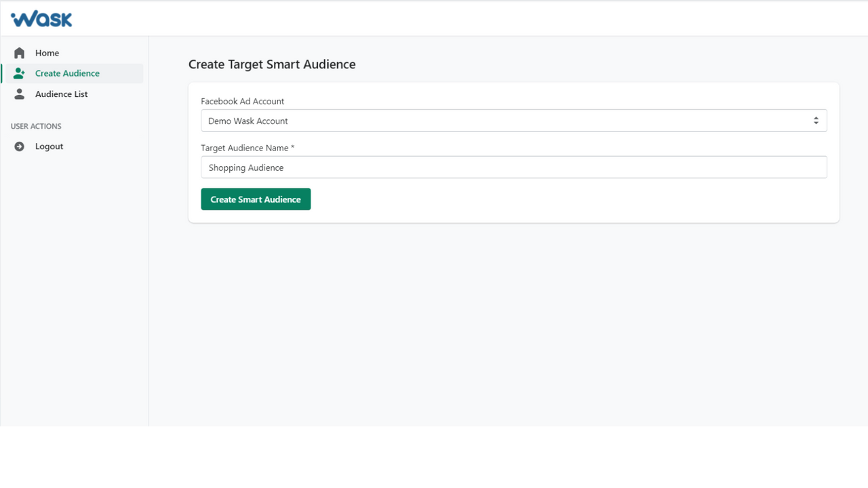Click the Audience List person icon

click(19, 94)
